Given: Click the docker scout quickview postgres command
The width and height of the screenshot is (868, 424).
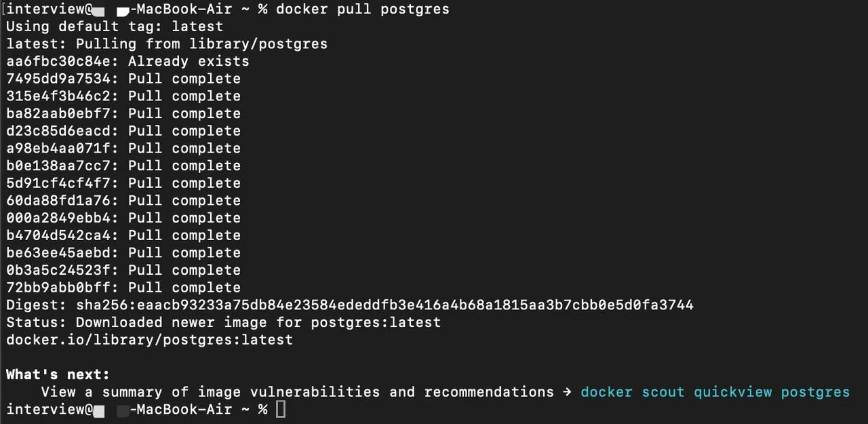Looking at the screenshot, I should tap(715, 392).
